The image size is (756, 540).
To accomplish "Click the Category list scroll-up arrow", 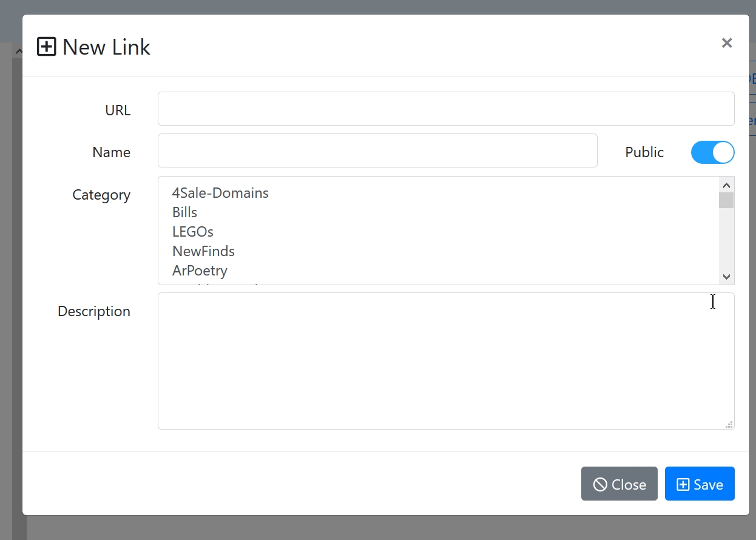I will pos(726,185).
